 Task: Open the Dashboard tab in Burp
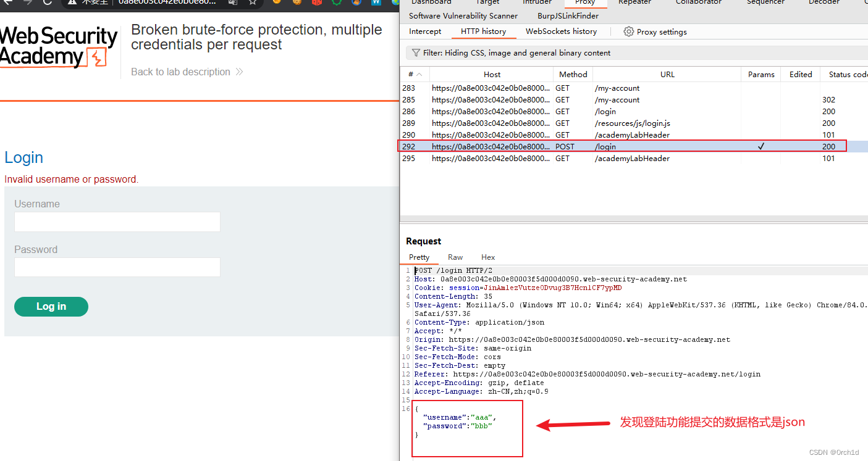[431, 2]
